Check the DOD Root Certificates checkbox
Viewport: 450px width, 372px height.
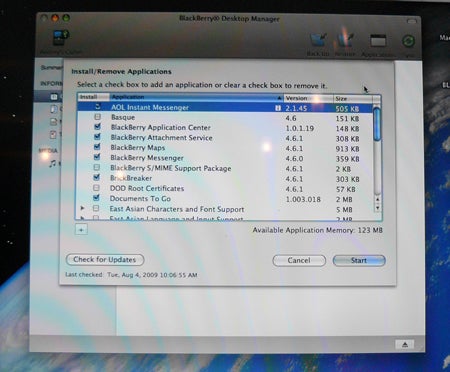point(96,188)
